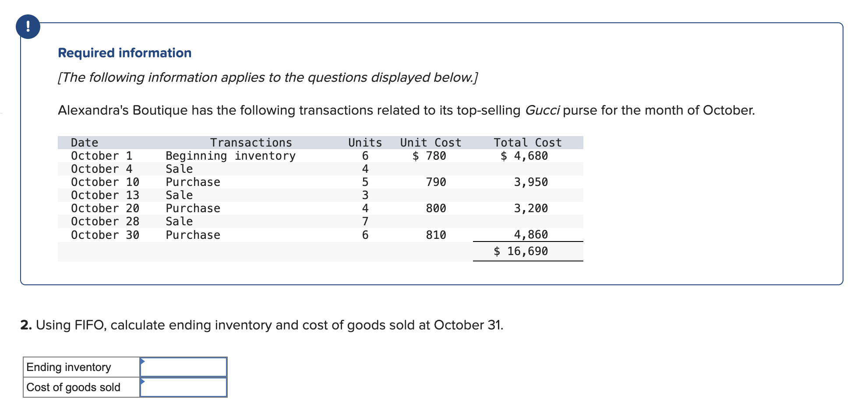The height and width of the screenshot is (413, 868).
Task: Select the $ 4,680 total cost cell
Action: coord(524,156)
